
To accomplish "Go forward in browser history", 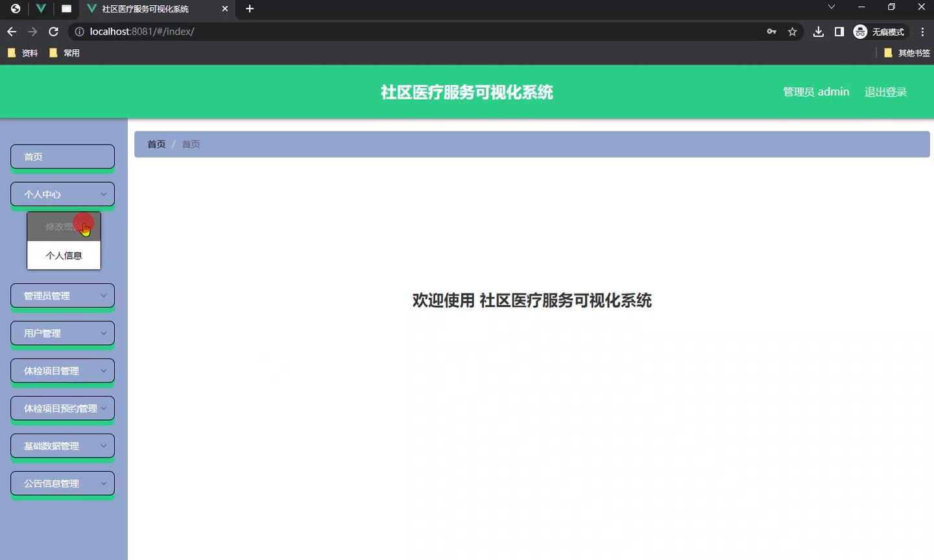I will pyautogui.click(x=32, y=32).
